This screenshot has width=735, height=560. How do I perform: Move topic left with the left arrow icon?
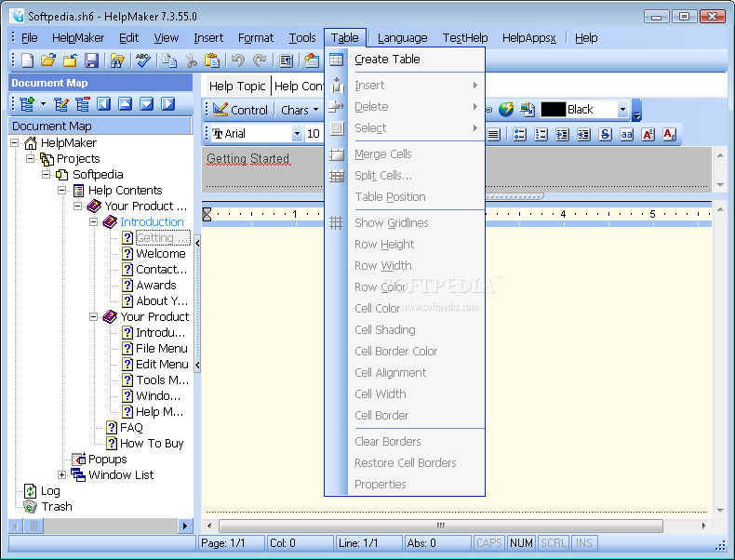[x=103, y=103]
